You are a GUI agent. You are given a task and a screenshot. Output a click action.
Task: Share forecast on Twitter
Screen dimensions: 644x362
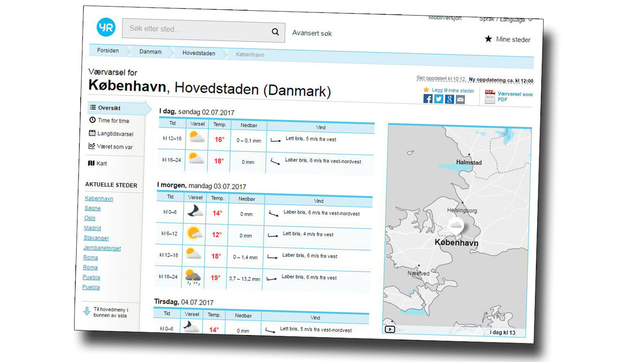(439, 99)
